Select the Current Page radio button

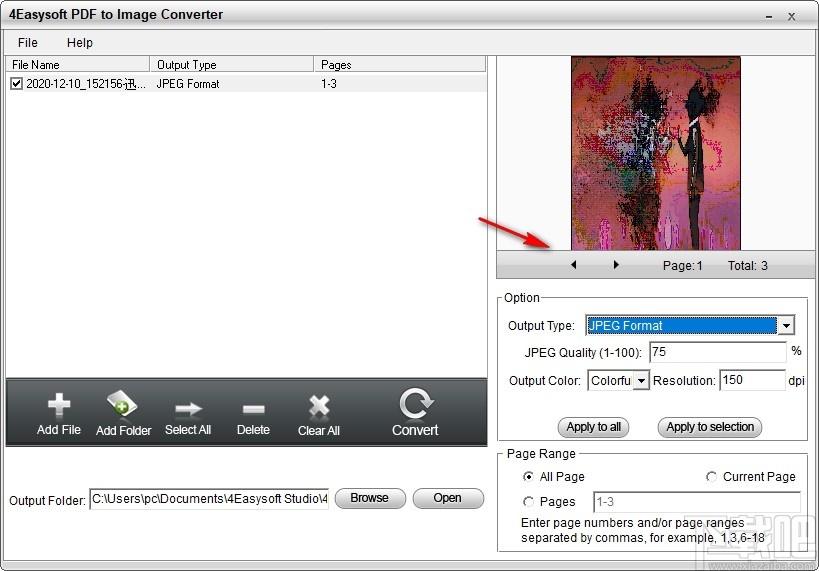pos(712,477)
